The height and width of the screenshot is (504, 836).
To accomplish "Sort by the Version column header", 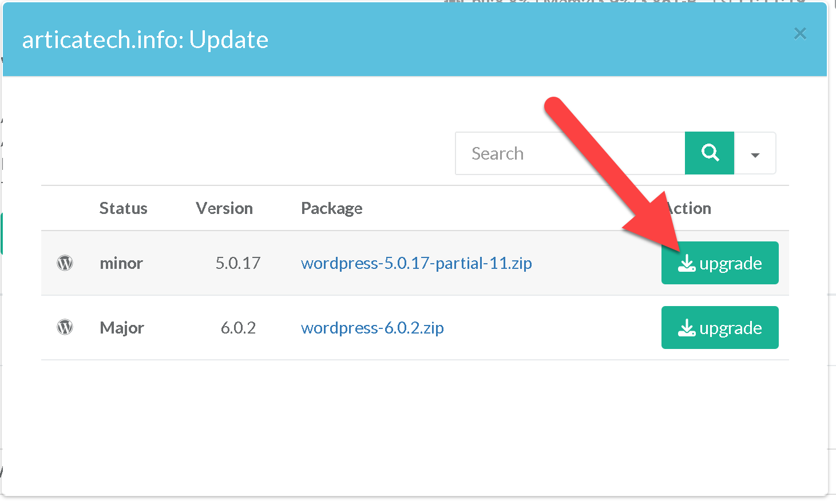I will pos(224,208).
